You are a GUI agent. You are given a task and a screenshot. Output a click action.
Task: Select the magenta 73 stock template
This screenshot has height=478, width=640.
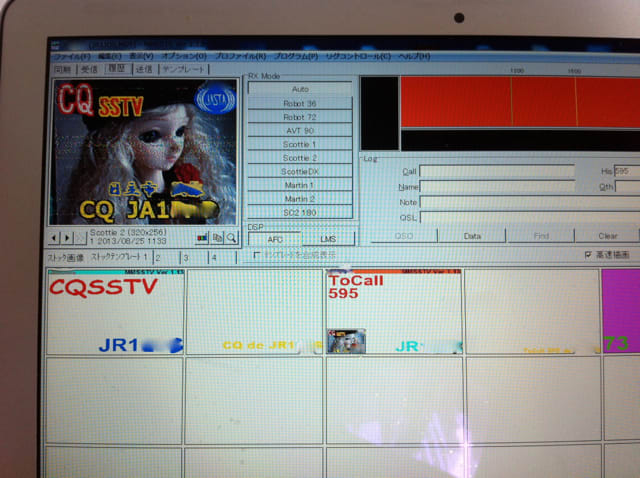pos(621,311)
